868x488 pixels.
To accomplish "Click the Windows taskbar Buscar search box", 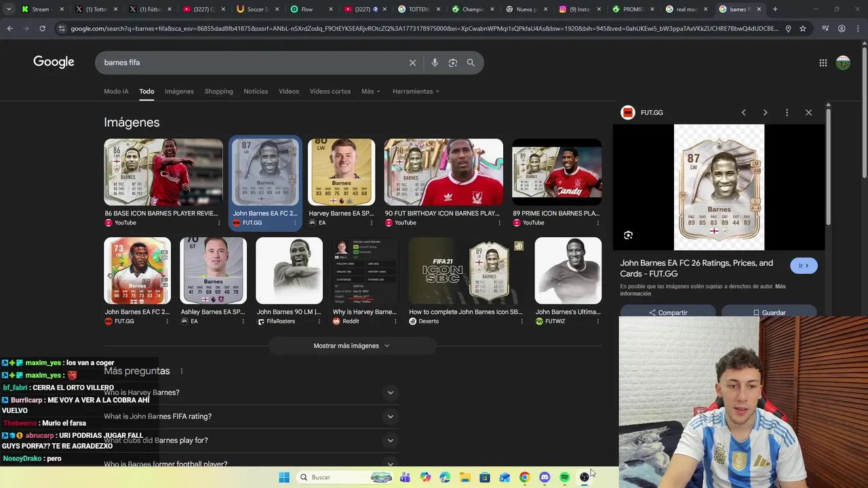I will (346, 477).
